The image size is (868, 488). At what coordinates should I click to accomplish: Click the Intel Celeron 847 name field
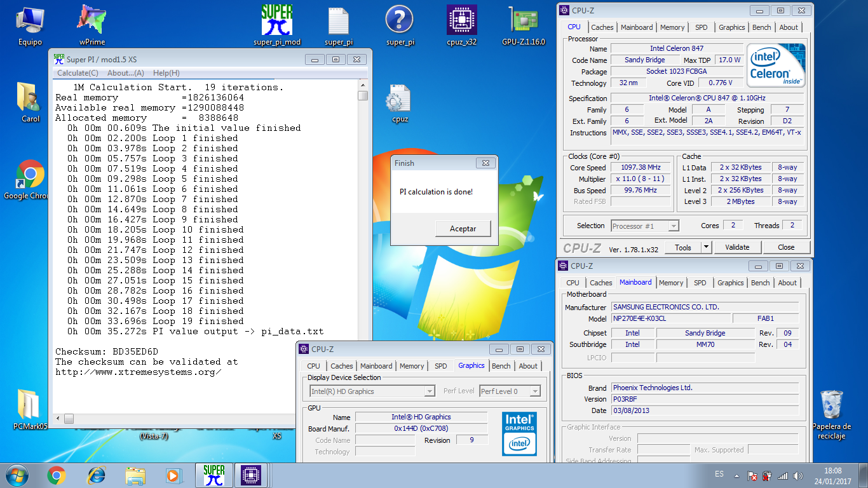pos(677,49)
